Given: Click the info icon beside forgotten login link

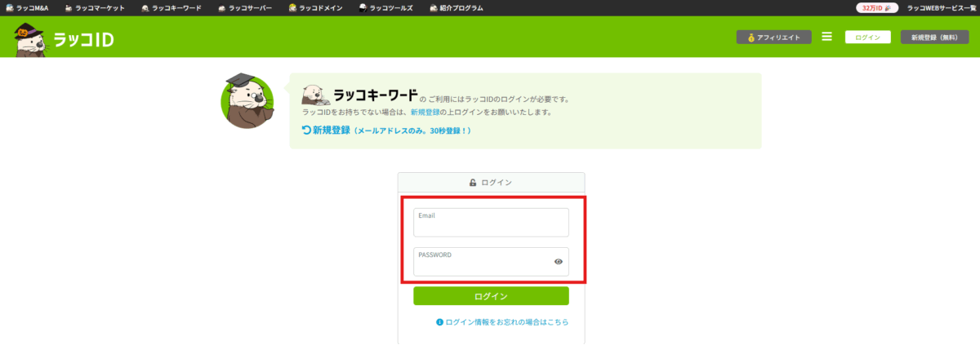Looking at the screenshot, I should click(x=440, y=322).
